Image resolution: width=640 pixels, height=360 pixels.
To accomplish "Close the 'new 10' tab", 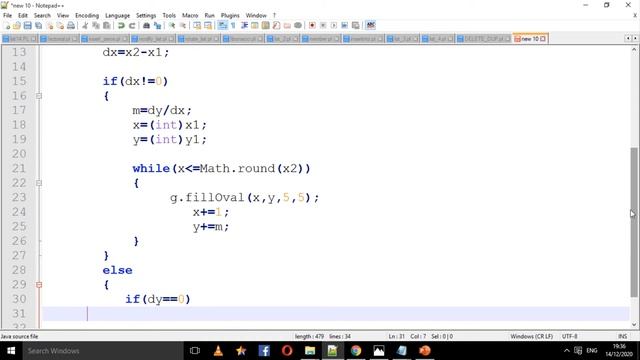I will 543,39.
